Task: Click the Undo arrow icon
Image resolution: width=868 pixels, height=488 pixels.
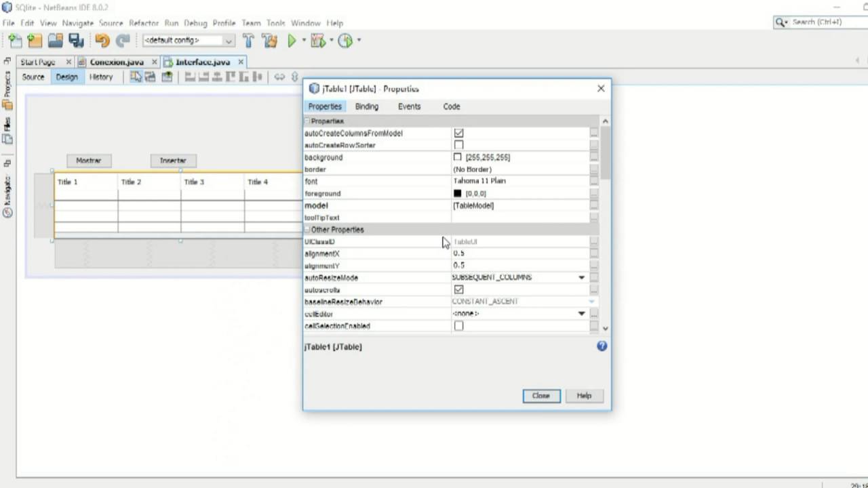Action: [x=102, y=41]
